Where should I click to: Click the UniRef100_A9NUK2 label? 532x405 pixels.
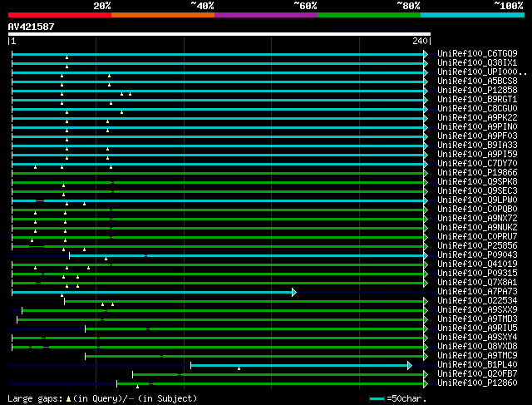tap(477, 228)
